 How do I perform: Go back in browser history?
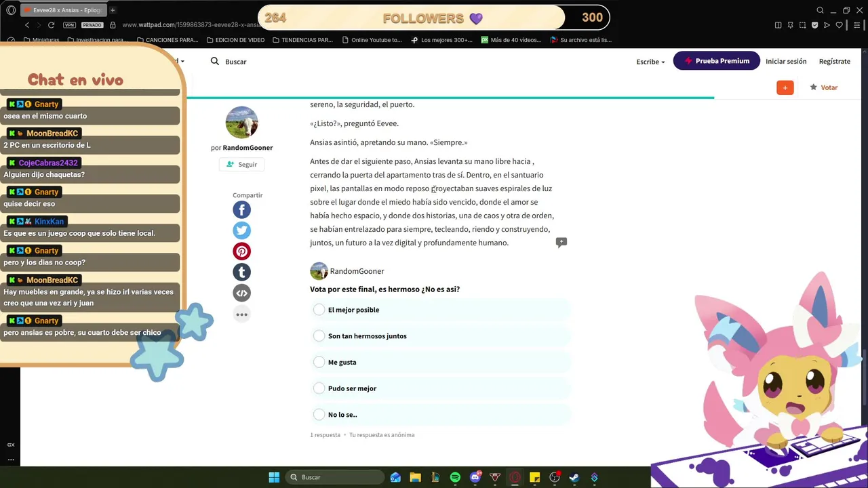tap(27, 25)
